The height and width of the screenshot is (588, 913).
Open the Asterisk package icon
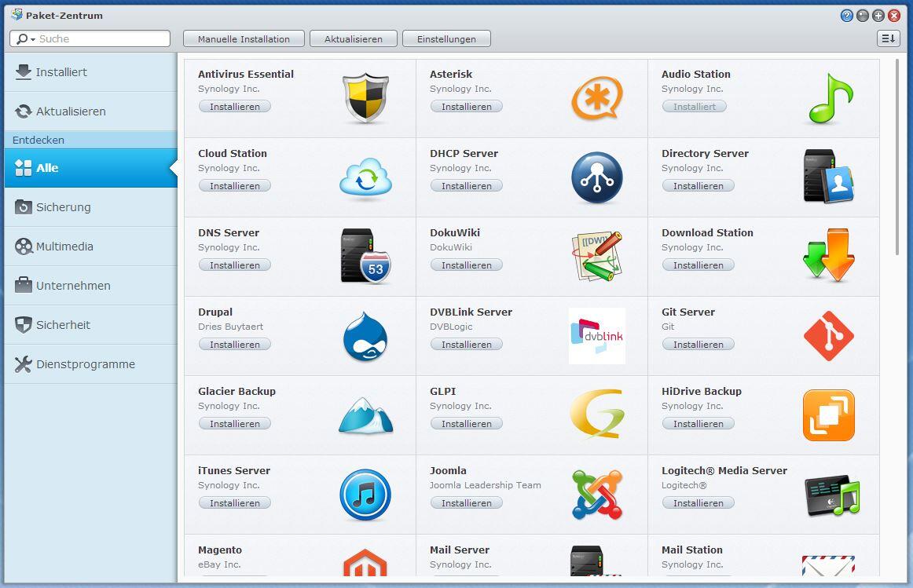pos(597,97)
